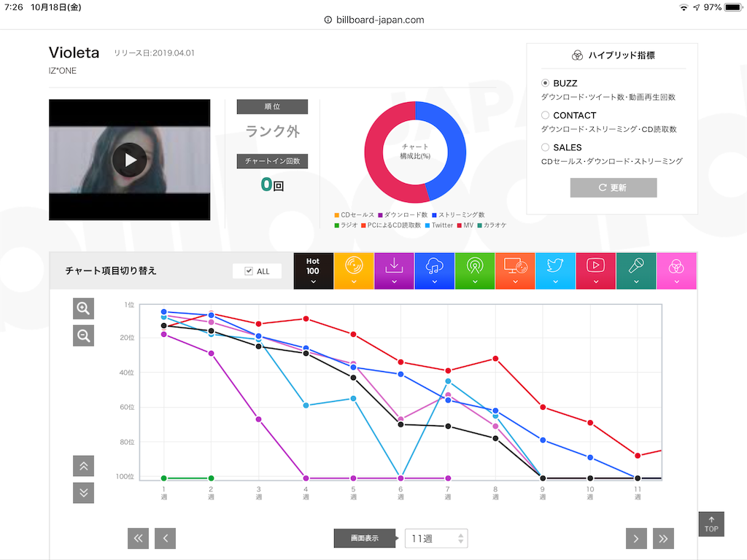Click the カラオケ legend entry

492,225
